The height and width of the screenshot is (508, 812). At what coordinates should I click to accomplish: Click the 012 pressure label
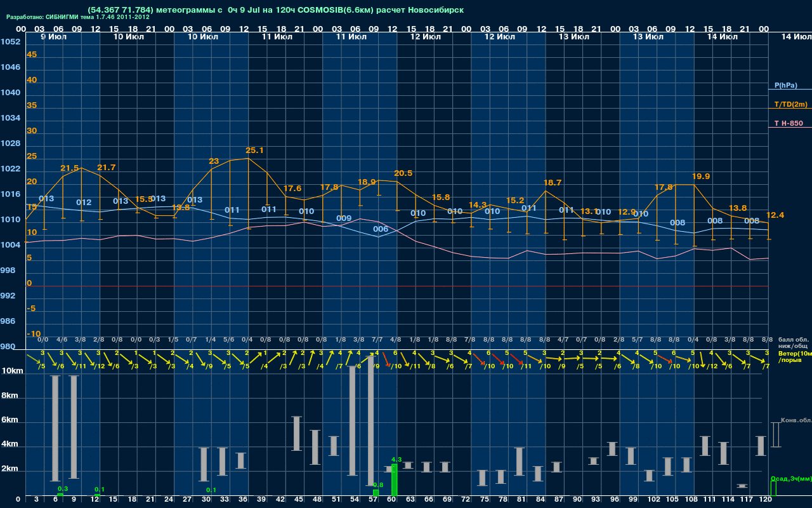tap(84, 203)
